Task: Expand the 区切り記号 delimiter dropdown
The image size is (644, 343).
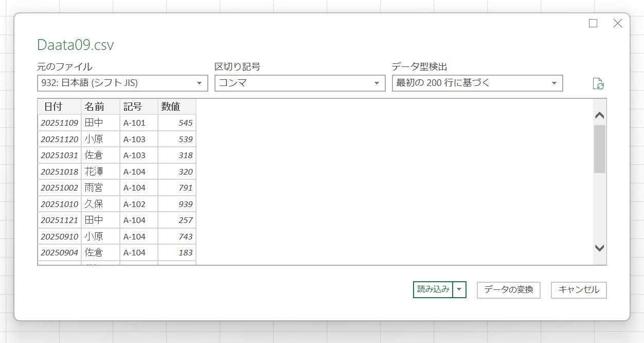Action: pos(300,83)
